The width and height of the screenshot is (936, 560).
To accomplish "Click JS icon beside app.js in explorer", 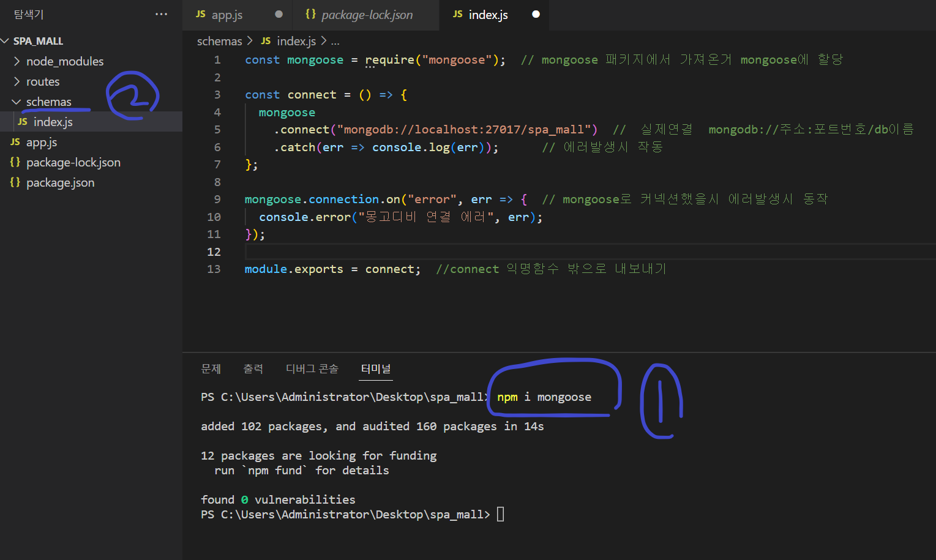I will click(15, 142).
